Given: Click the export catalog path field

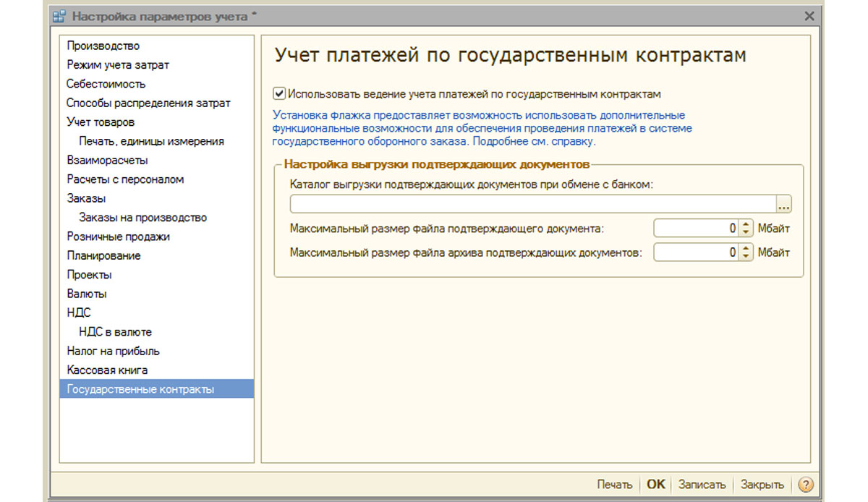Looking at the screenshot, I should click(533, 204).
